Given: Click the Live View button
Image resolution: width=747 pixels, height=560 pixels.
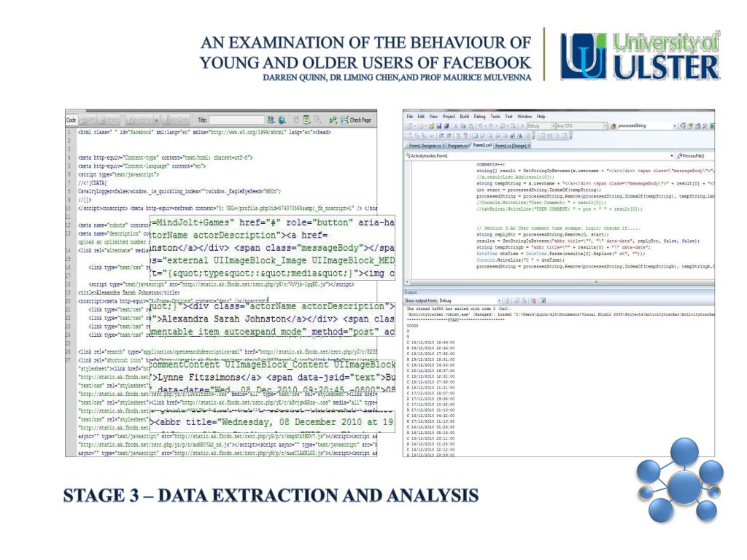Looking at the screenshot, I should coord(140,120).
